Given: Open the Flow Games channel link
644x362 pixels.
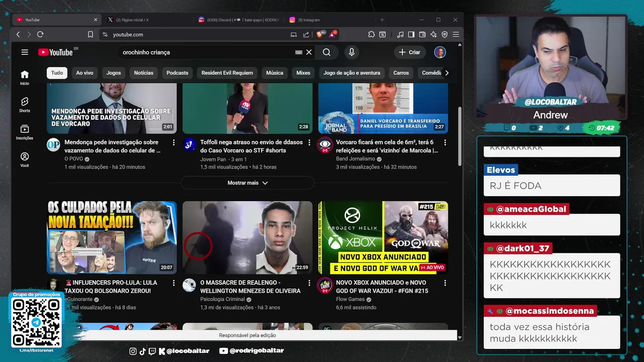Looking at the screenshot, I should coord(350,299).
